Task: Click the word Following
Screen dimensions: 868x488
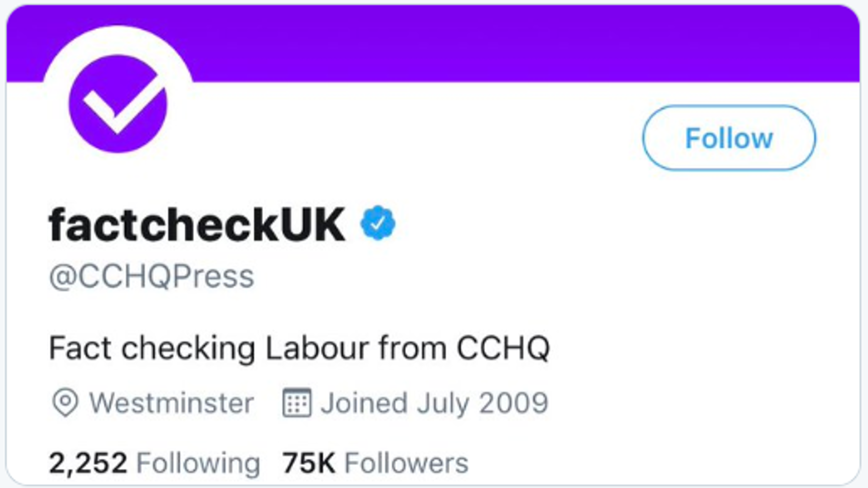Action: pyautogui.click(x=198, y=463)
